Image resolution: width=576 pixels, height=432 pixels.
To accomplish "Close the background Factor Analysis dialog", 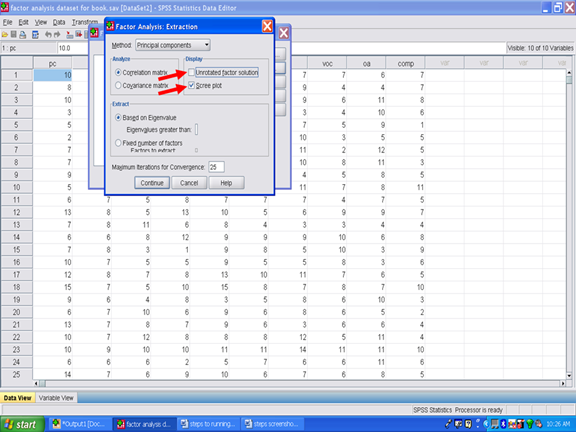I will coord(284,33).
